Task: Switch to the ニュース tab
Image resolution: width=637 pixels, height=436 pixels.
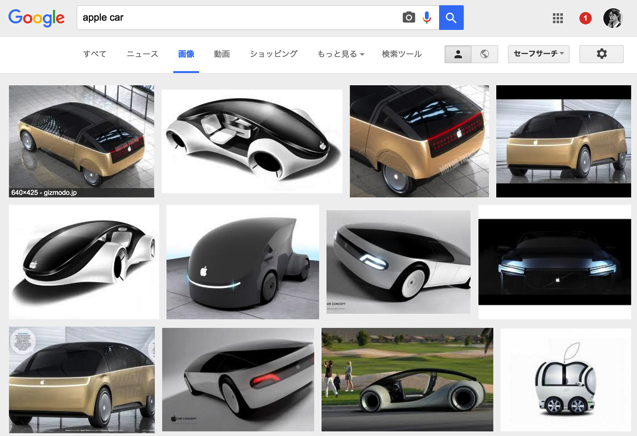Action: pos(142,54)
